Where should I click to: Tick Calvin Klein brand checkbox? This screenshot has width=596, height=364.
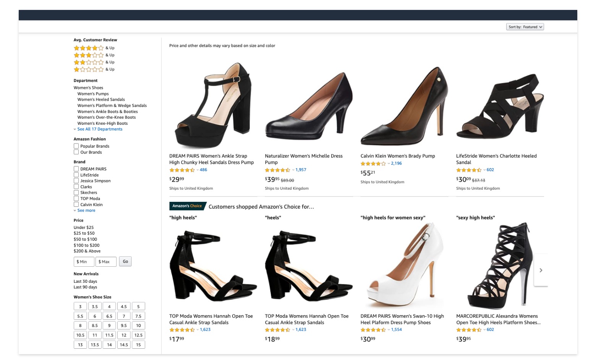(76, 205)
